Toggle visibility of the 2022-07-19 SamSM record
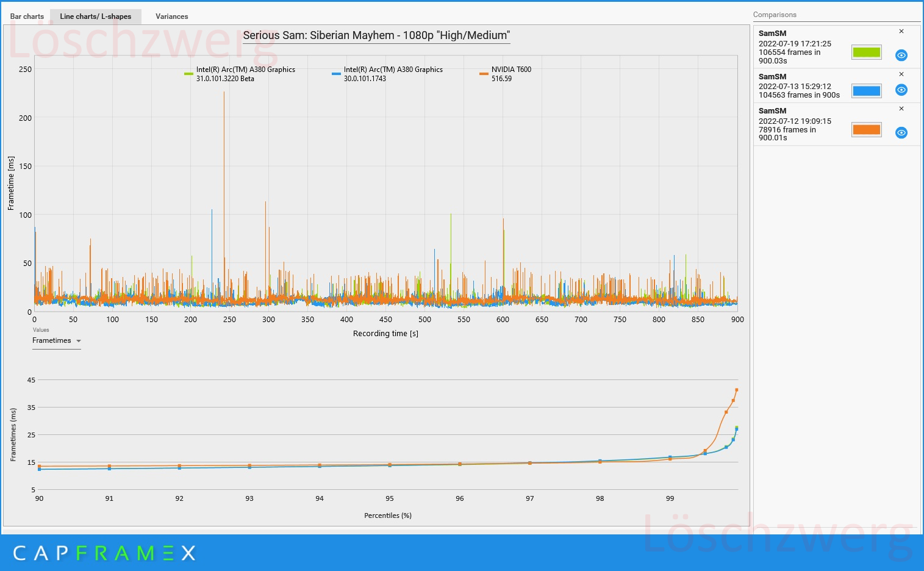The width and height of the screenshot is (924, 571). point(901,56)
